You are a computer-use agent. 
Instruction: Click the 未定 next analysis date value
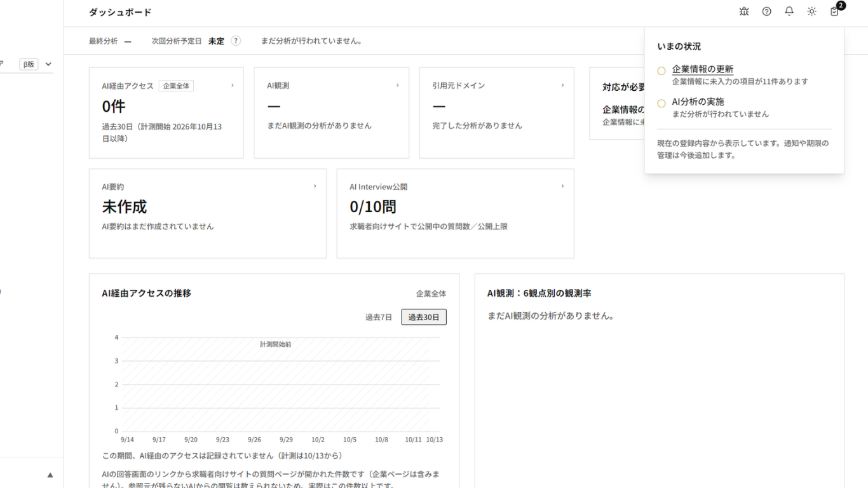point(216,41)
